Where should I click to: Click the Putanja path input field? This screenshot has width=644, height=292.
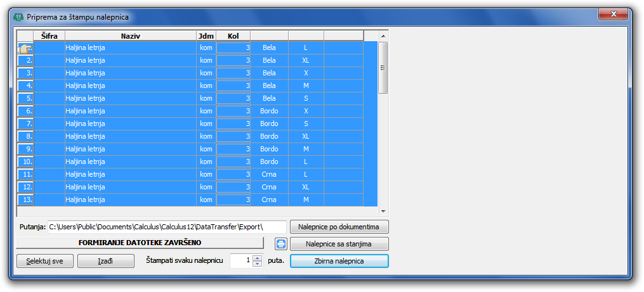[167, 227]
